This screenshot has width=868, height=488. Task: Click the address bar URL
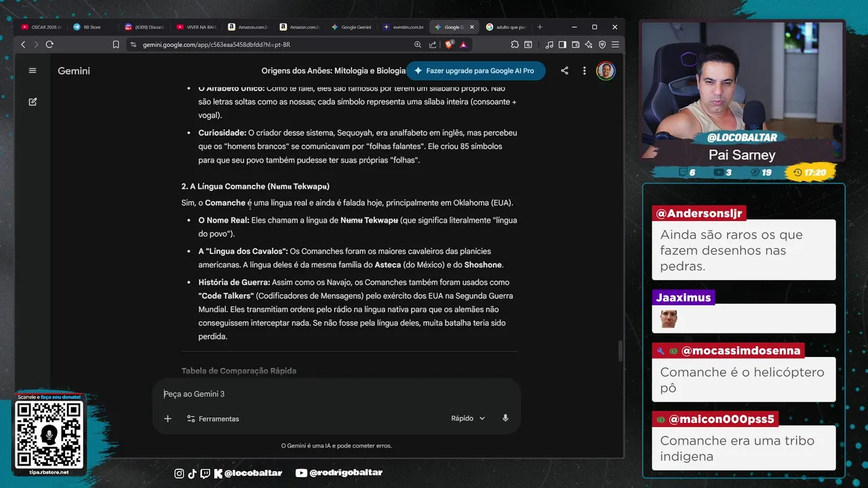[216, 44]
